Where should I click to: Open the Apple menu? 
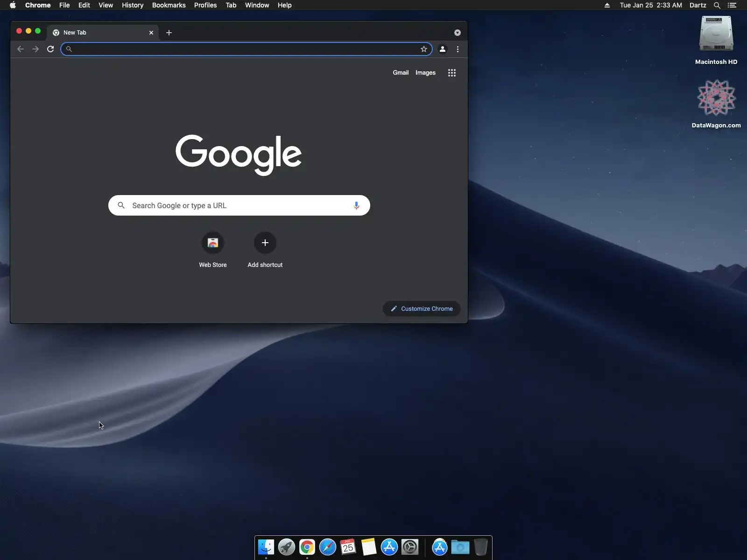click(x=13, y=5)
